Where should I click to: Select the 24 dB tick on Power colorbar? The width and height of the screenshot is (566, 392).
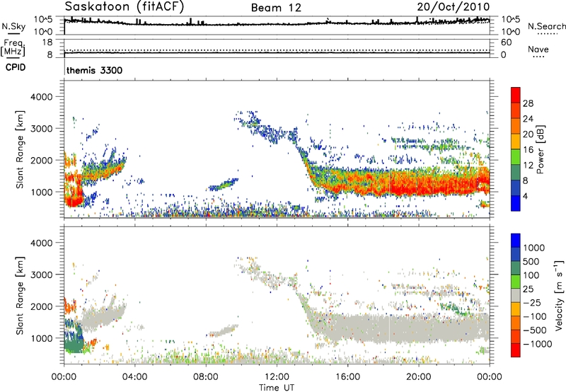(x=528, y=119)
